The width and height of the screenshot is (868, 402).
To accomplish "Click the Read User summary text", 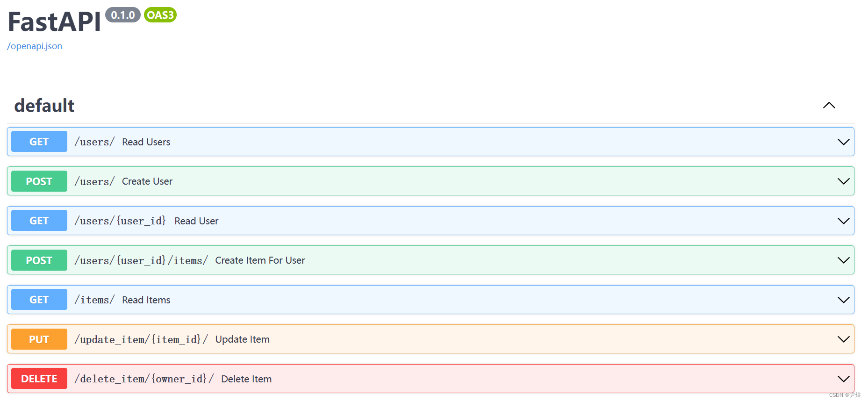I will pos(196,221).
